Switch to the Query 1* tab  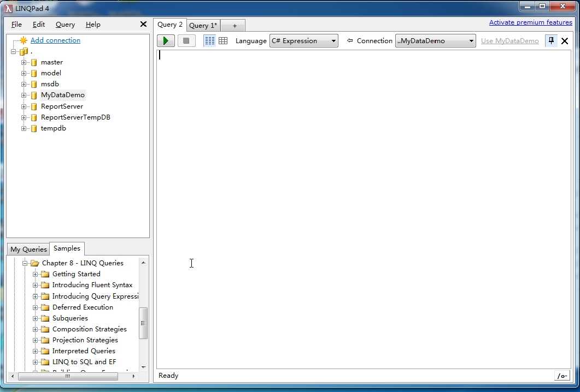203,26
